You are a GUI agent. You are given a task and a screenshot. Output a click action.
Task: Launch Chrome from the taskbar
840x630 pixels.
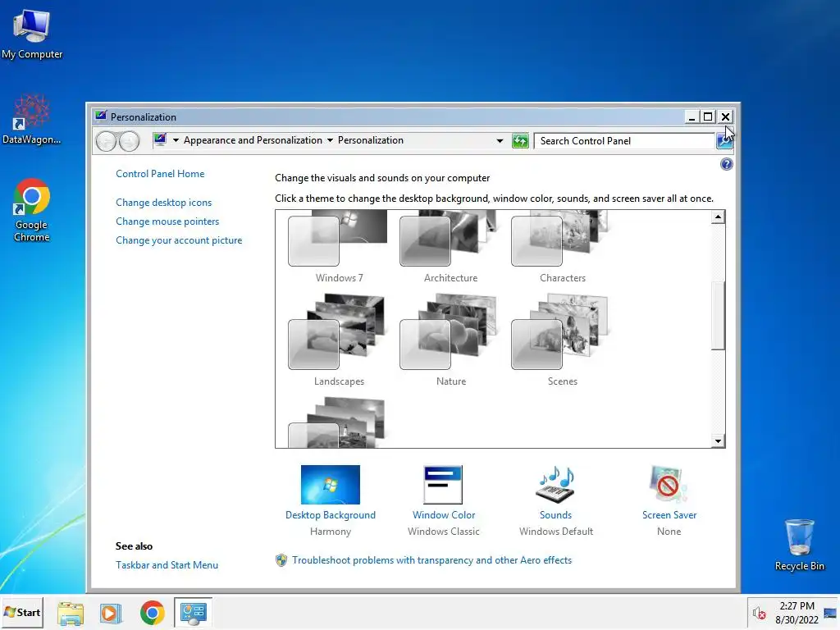pyautogui.click(x=152, y=612)
